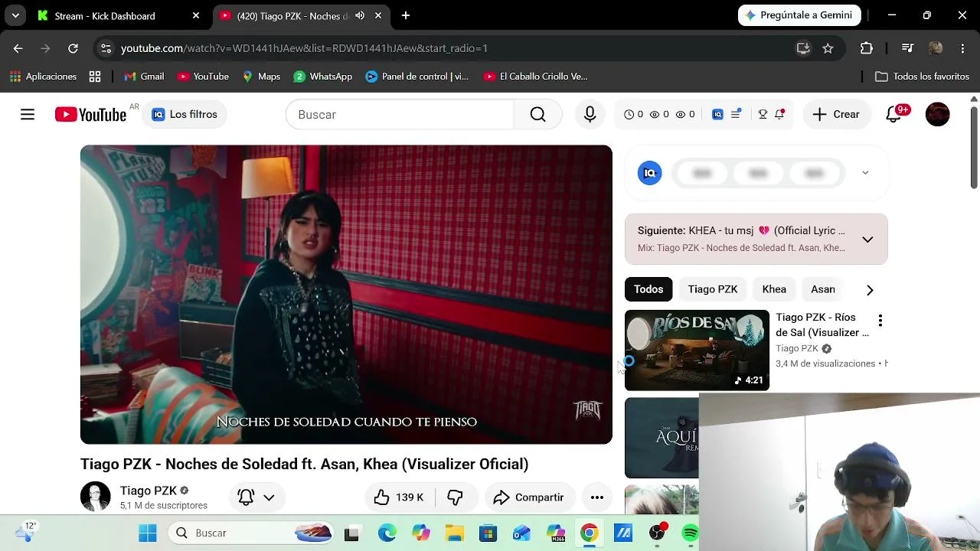Close the Tiago PZK YouTube tab
The width and height of the screenshot is (980, 551).
[x=378, y=15]
